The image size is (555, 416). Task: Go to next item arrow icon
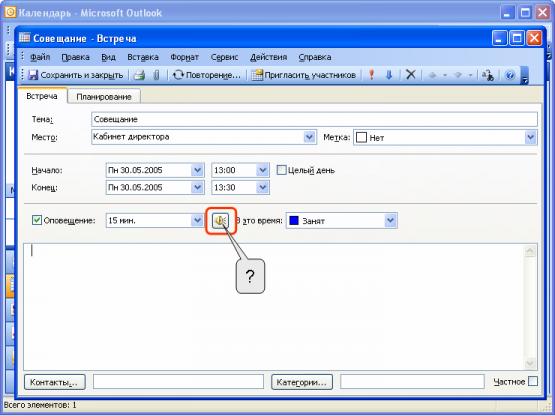pyautogui.click(x=458, y=75)
